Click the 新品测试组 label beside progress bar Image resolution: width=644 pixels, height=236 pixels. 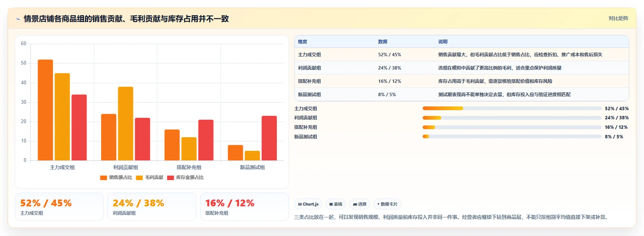pyautogui.click(x=306, y=137)
